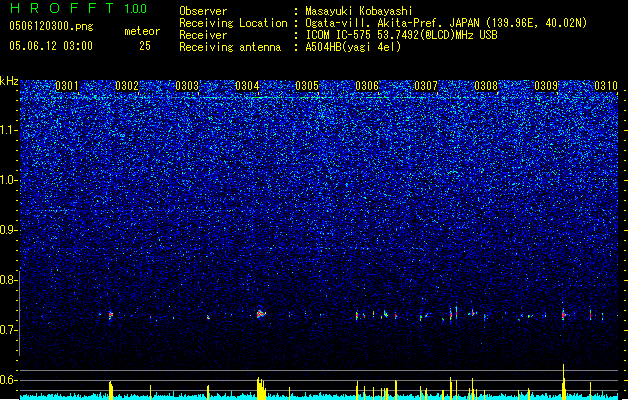Click the 0.9 frequency axis label

(x=9, y=230)
